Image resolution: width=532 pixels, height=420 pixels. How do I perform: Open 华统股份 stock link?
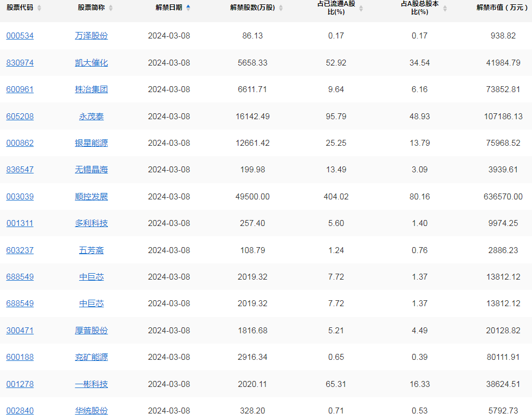[x=91, y=410]
